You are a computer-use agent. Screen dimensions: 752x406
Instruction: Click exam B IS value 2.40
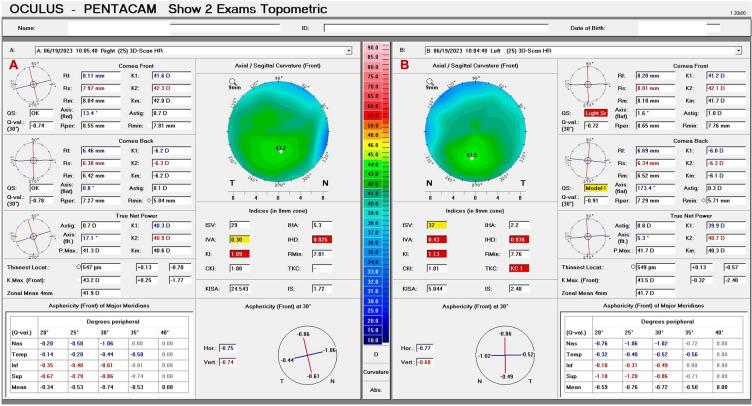pyautogui.click(x=519, y=289)
